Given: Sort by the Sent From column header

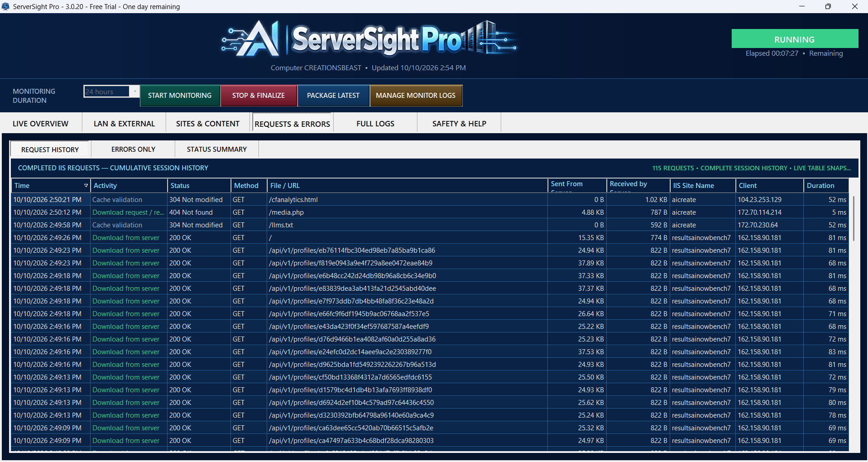Looking at the screenshot, I should pos(577,186).
